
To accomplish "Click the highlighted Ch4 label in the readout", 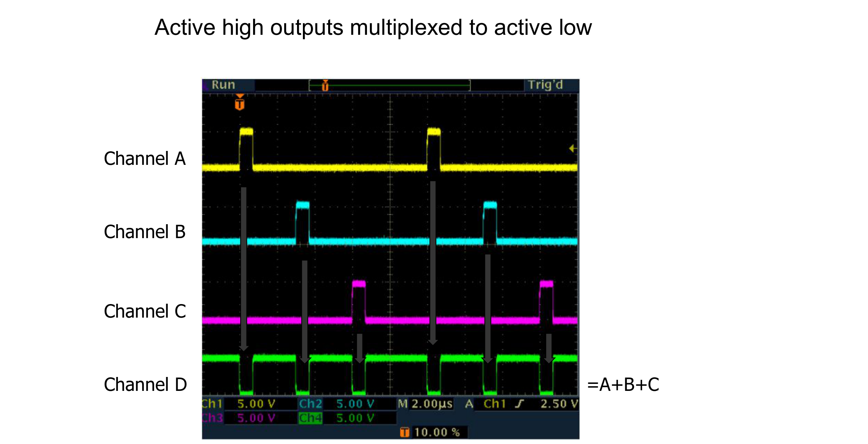I will pos(311,418).
